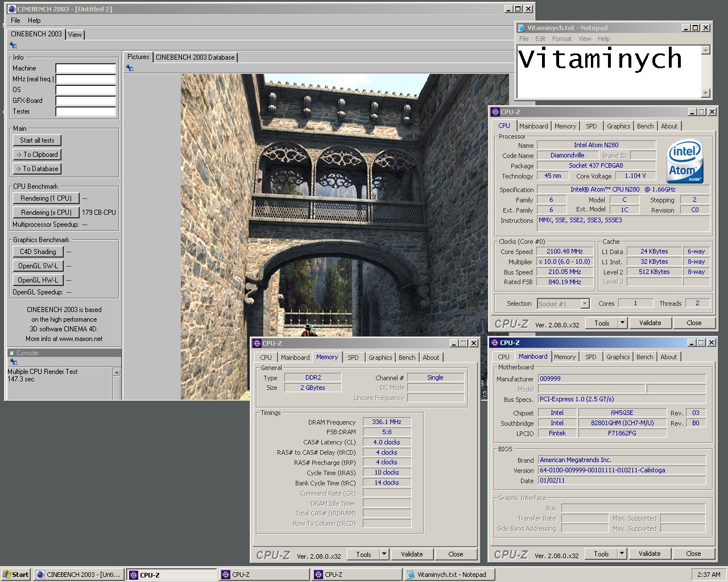Image resolution: width=728 pixels, height=582 pixels.
Task: Click the Notepad title bar icon
Action: tap(522, 27)
